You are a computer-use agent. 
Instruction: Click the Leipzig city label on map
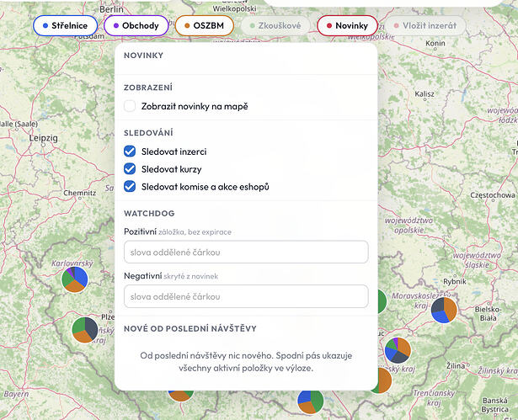click(43, 138)
